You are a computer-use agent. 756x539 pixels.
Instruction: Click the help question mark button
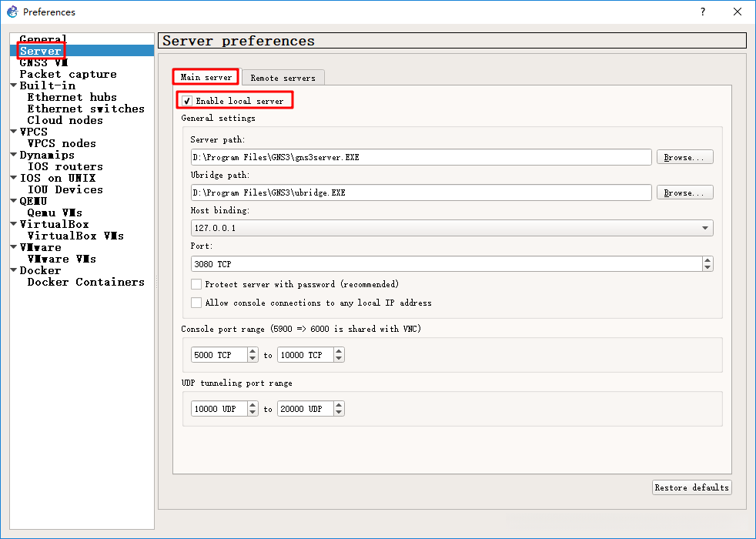(703, 12)
